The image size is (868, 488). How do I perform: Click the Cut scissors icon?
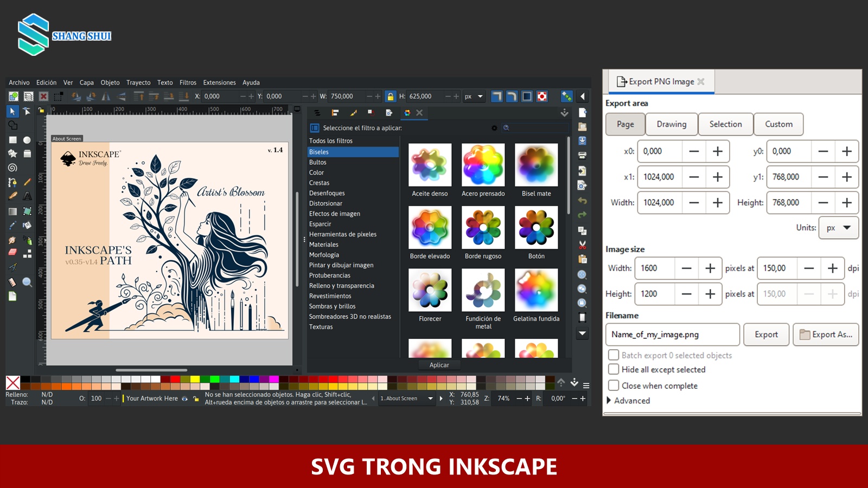pyautogui.click(x=582, y=245)
